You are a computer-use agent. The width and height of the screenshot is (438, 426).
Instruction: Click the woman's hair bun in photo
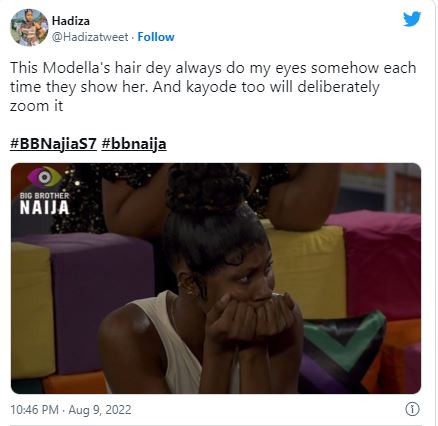(x=208, y=187)
